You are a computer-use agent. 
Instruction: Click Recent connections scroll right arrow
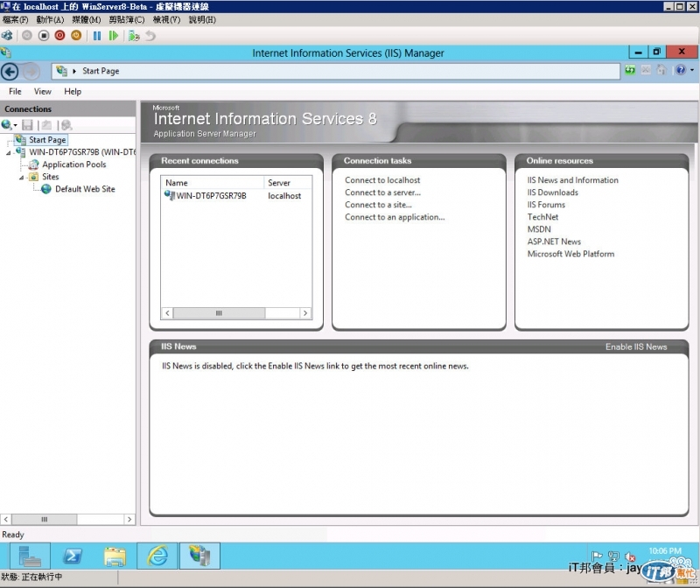click(x=305, y=313)
